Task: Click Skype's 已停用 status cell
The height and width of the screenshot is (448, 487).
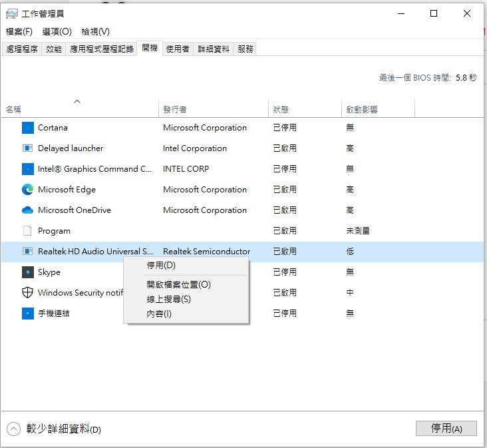Action: pyautogui.click(x=285, y=272)
